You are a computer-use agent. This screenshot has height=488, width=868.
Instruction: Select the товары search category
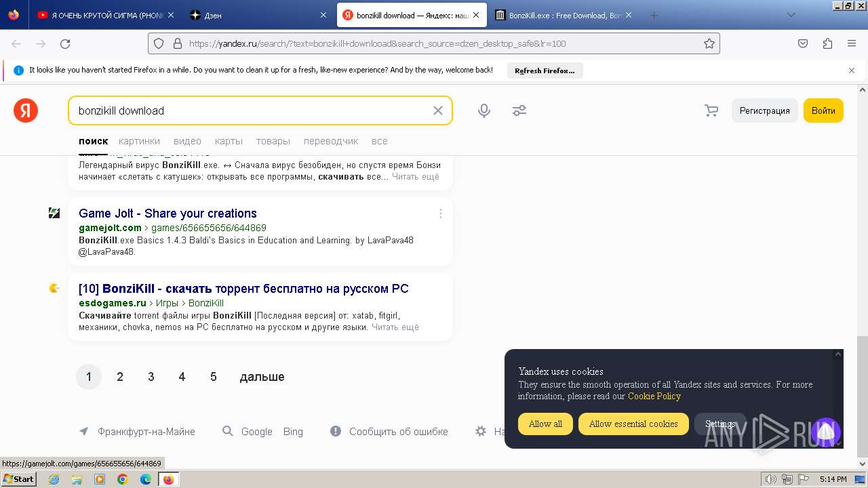coord(273,141)
